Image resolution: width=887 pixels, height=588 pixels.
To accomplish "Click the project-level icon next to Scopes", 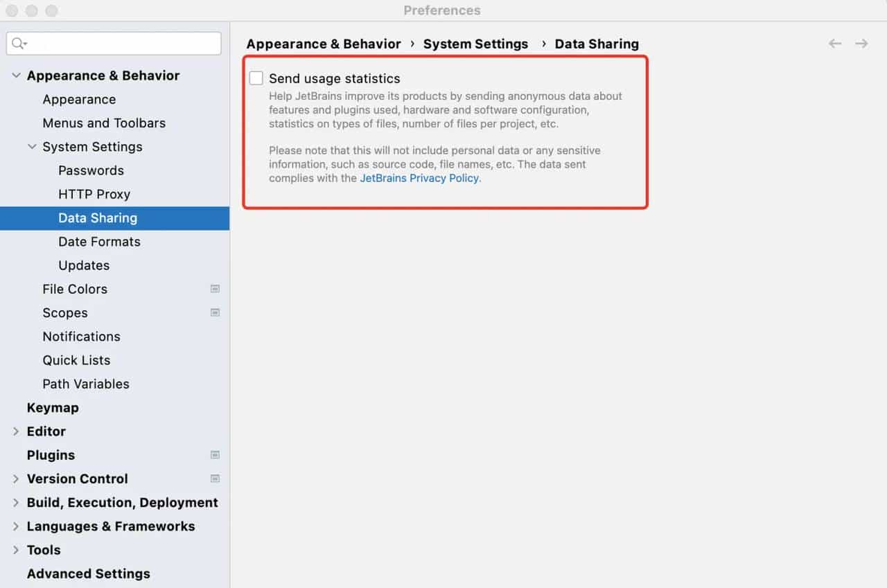I will click(215, 312).
